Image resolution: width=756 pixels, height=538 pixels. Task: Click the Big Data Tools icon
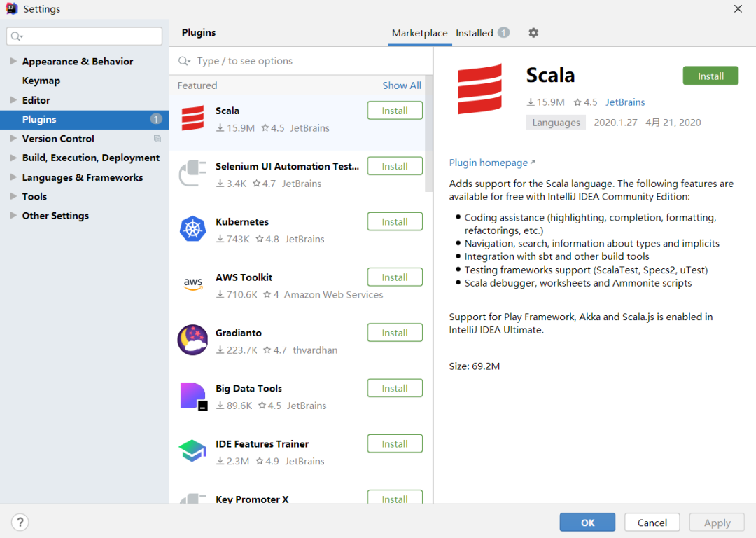click(193, 396)
